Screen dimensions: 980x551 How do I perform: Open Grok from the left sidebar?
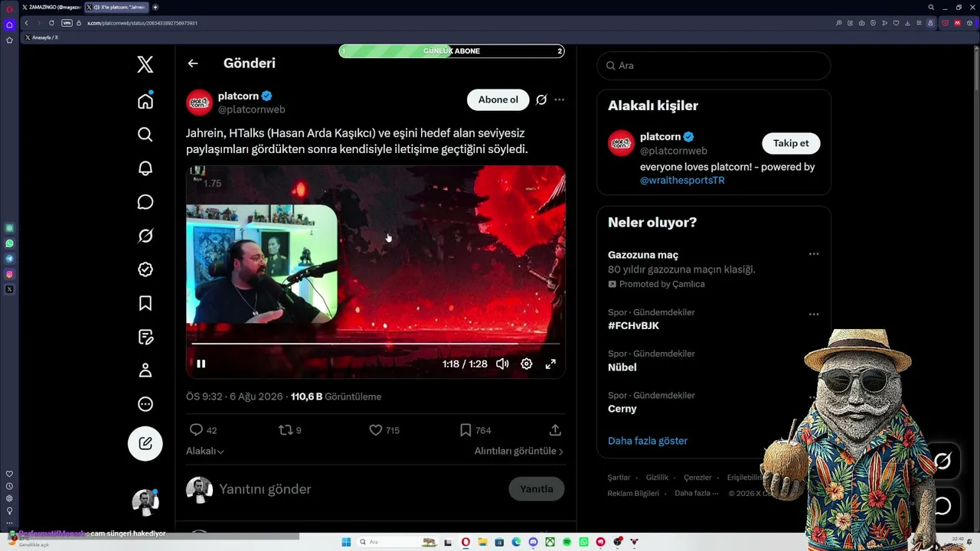click(145, 236)
